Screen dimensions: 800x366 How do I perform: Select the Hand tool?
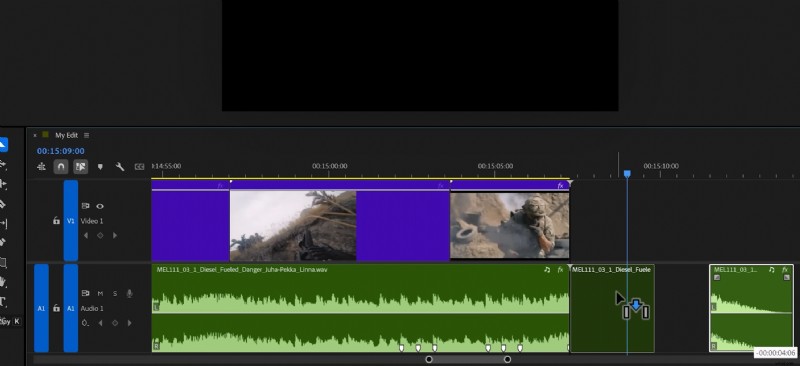point(3,282)
